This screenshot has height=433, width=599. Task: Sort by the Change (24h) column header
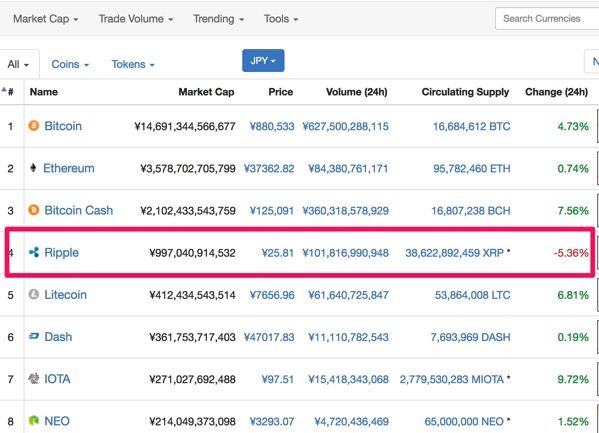[556, 92]
